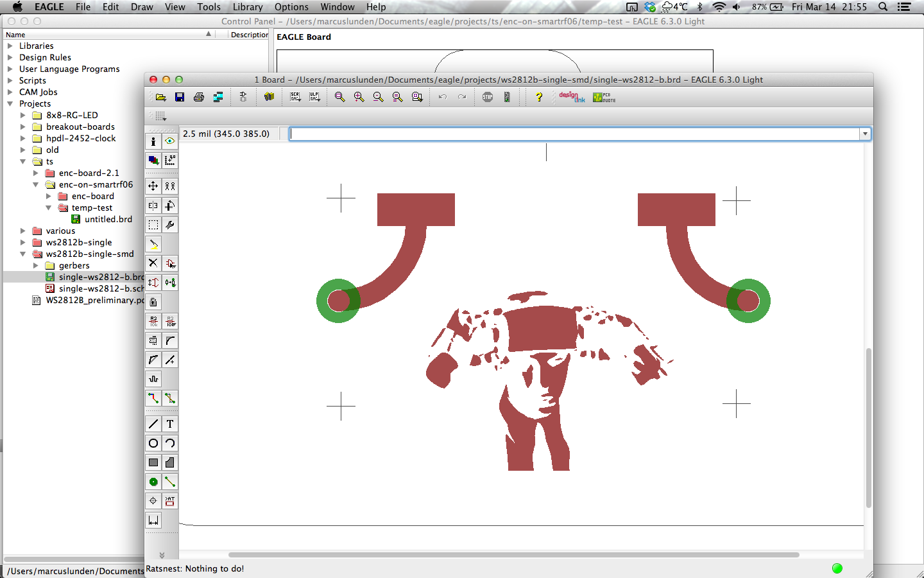924x578 pixels.
Task: Select the Copy tool with two figures
Action: [170, 186]
